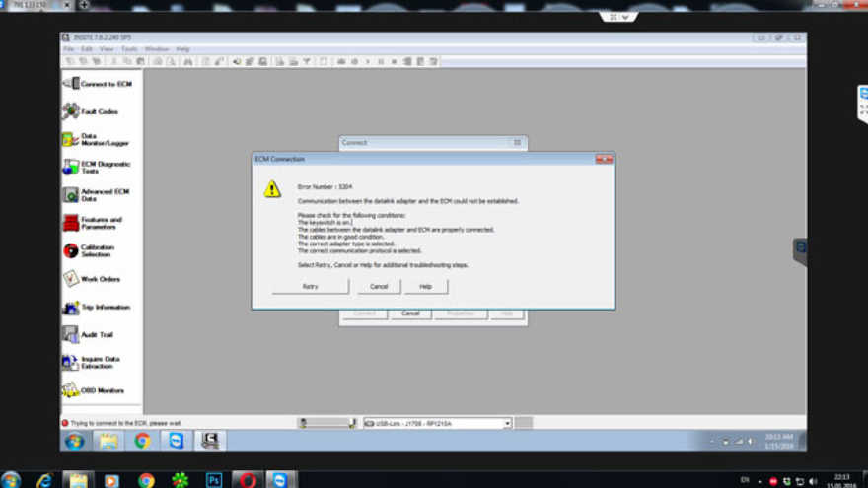Open the File menu
The width and height of the screenshot is (868, 488).
[69, 49]
